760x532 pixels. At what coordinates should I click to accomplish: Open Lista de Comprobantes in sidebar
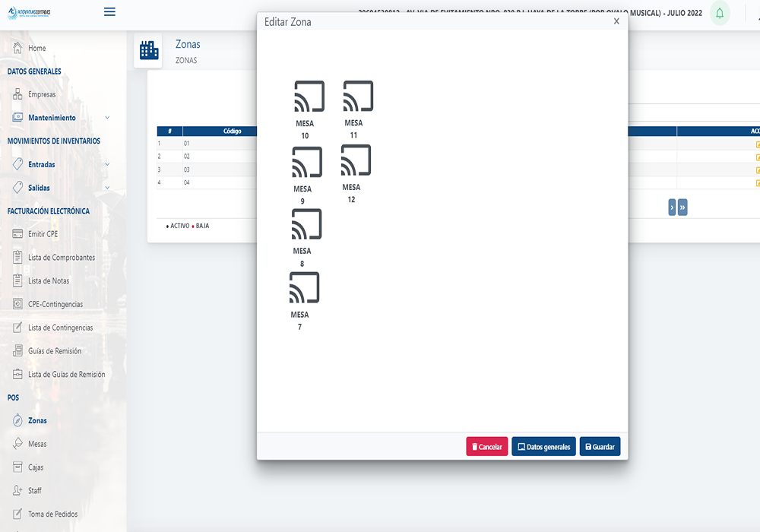point(61,258)
